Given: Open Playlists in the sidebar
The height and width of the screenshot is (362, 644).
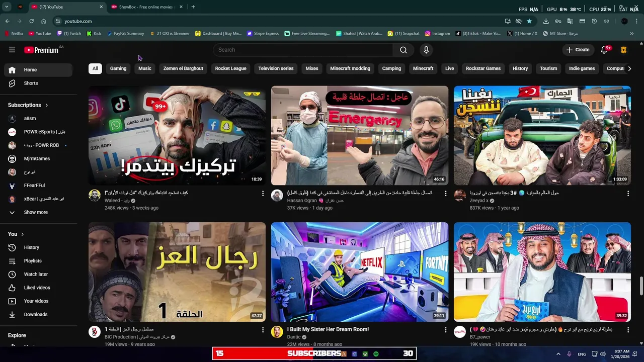Looking at the screenshot, I should pos(38,261).
